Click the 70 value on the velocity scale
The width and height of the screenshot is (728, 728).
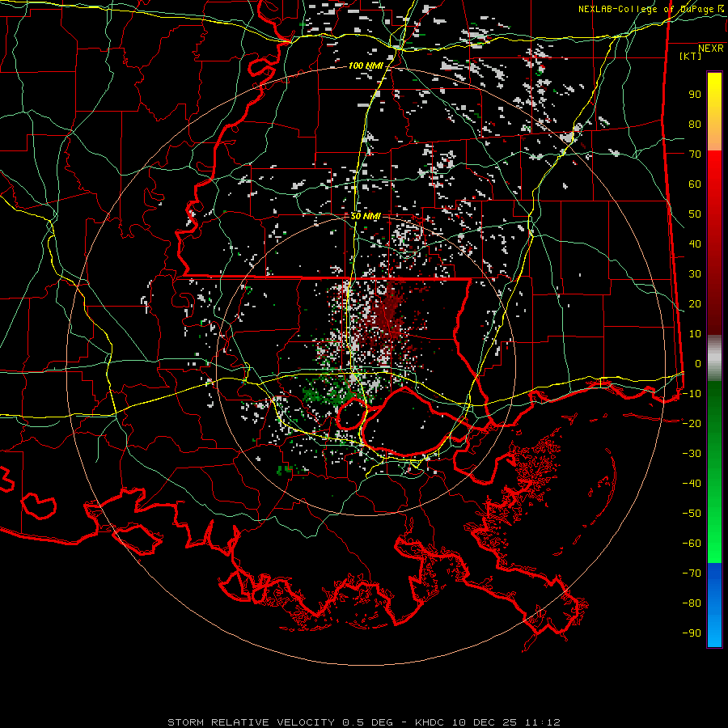pos(695,154)
